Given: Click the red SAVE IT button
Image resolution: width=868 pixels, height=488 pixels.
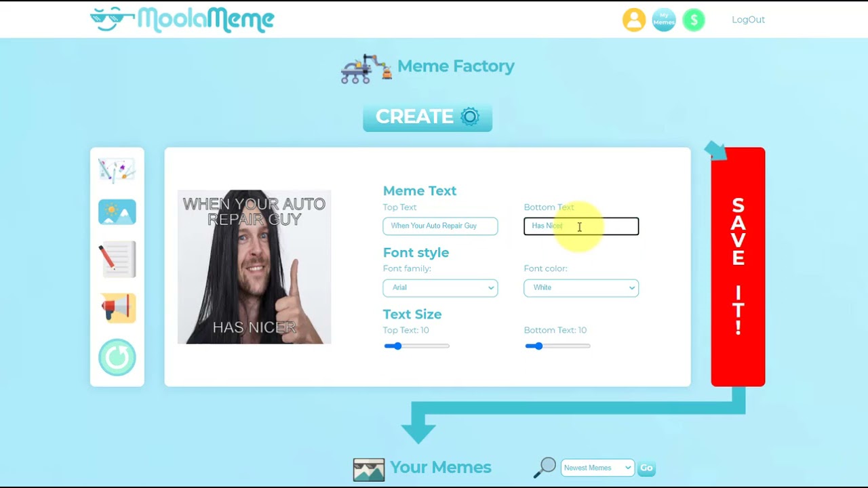Looking at the screenshot, I should pyautogui.click(x=738, y=267).
